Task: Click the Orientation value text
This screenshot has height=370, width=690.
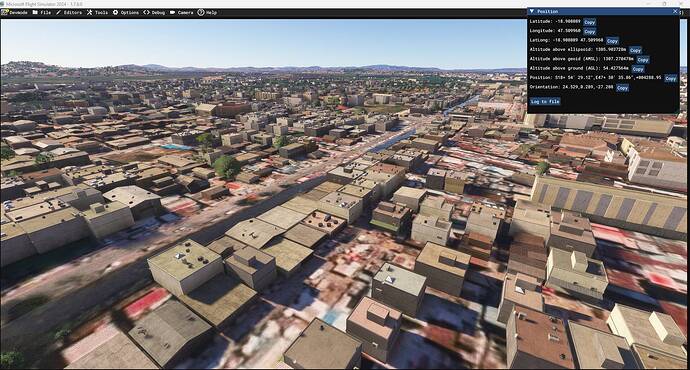Action: point(588,87)
